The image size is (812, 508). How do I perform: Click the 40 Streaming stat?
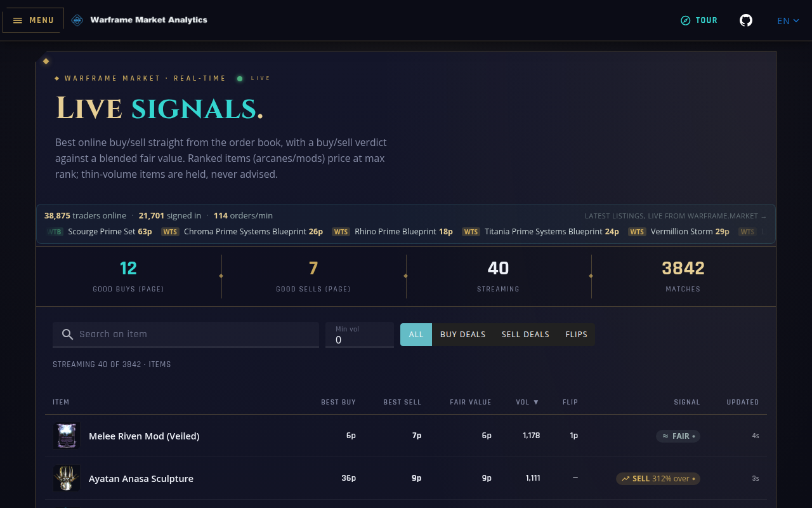(x=498, y=276)
